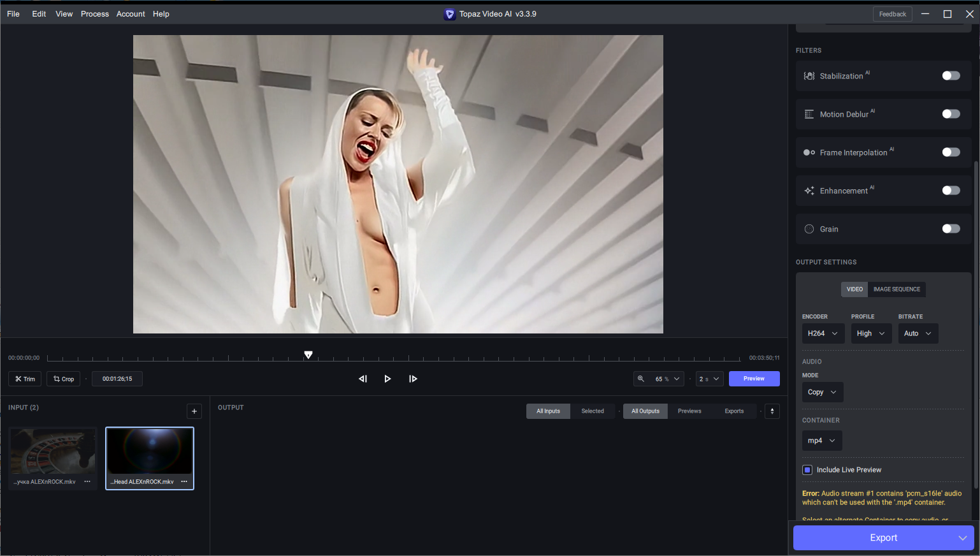Image resolution: width=980 pixels, height=556 pixels.
Task: Switch to the IMAGE SEQUENCE tab
Action: pyautogui.click(x=897, y=289)
